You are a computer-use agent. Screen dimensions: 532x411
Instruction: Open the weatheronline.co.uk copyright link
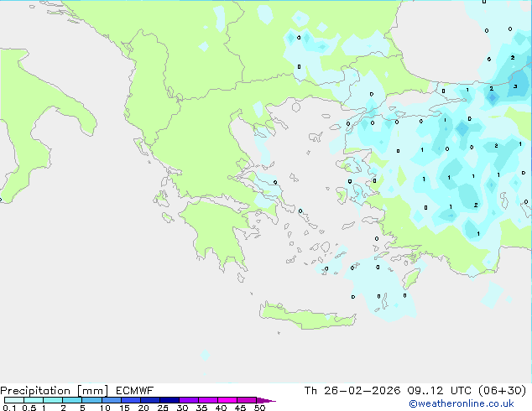462,403
